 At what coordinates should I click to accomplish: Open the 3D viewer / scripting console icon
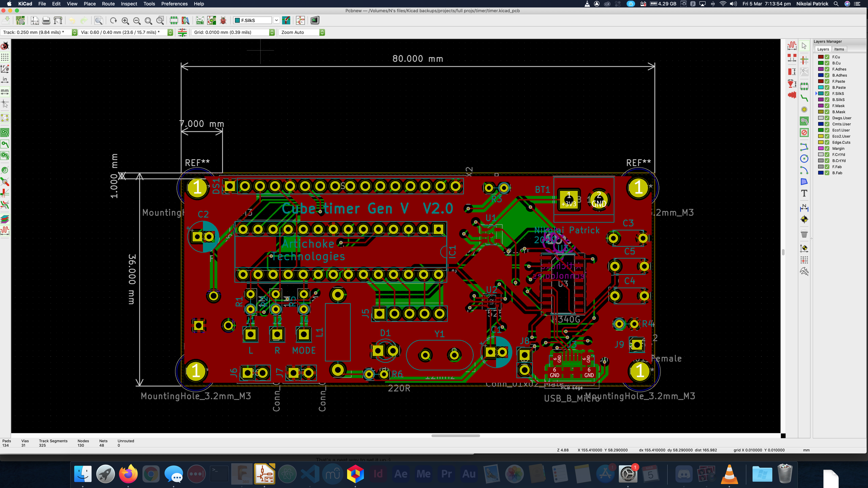[x=315, y=20]
